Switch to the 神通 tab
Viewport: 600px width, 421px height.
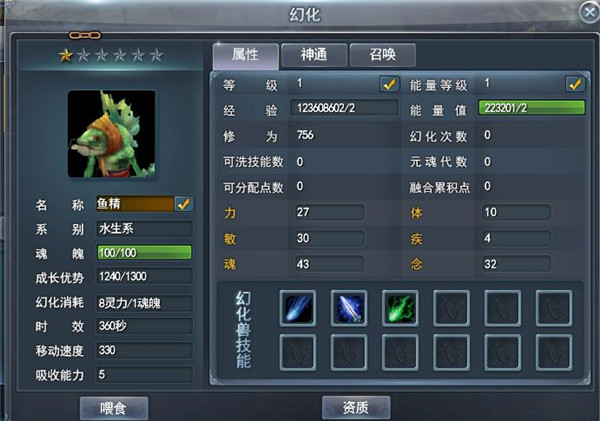pyautogui.click(x=314, y=55)
